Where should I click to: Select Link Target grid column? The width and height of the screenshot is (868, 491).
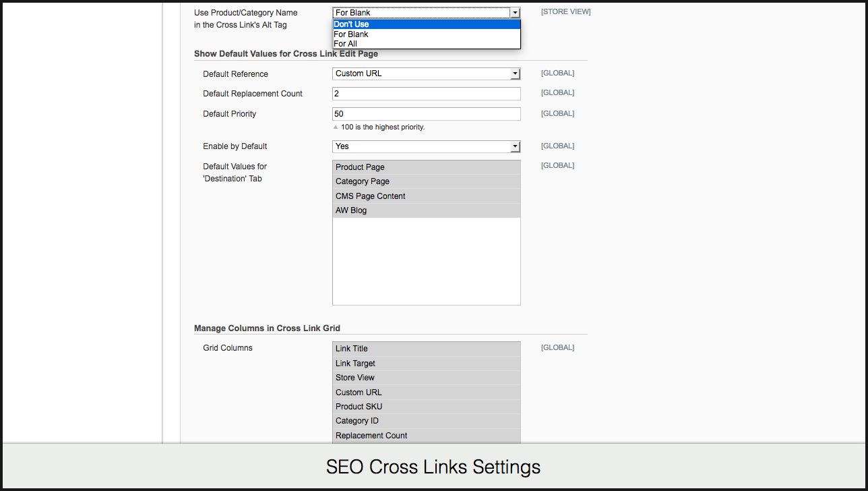pyautogui.click(x=426, y=364)
